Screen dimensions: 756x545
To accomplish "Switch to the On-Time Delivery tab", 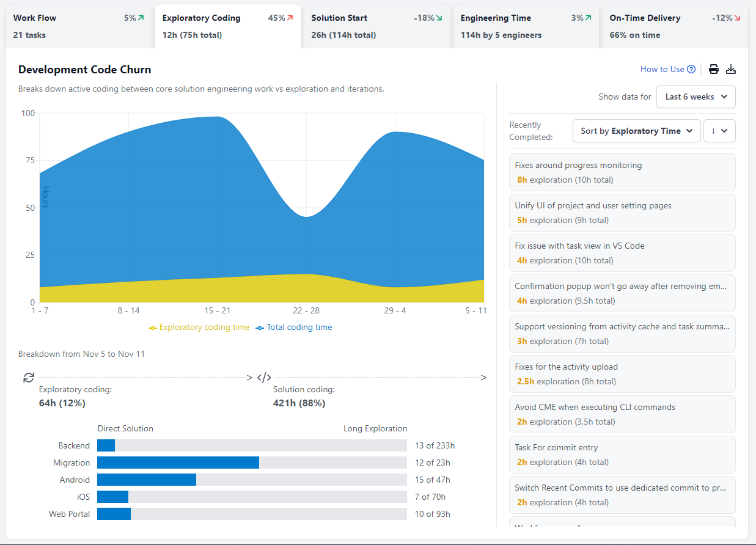I will tap(675, 26).
